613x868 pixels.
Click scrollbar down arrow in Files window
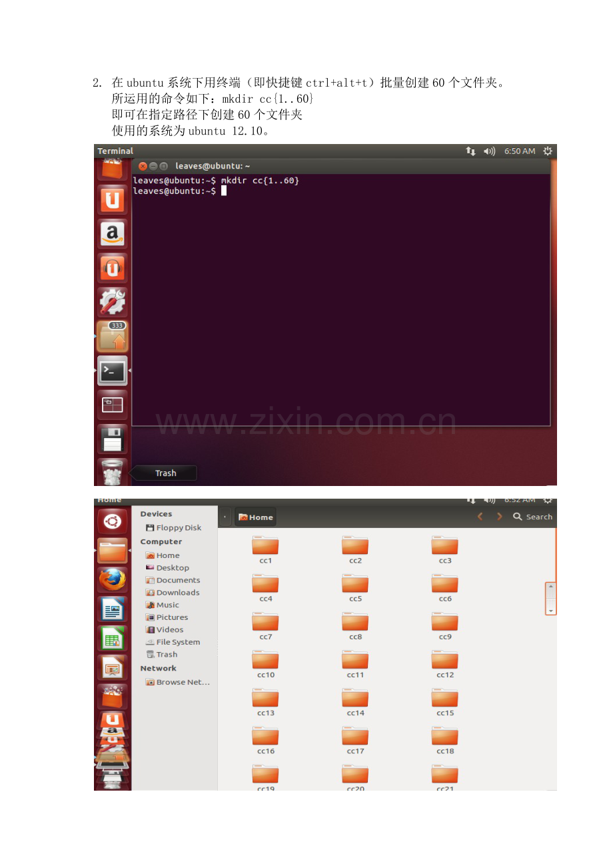click(x=550, y=610)
